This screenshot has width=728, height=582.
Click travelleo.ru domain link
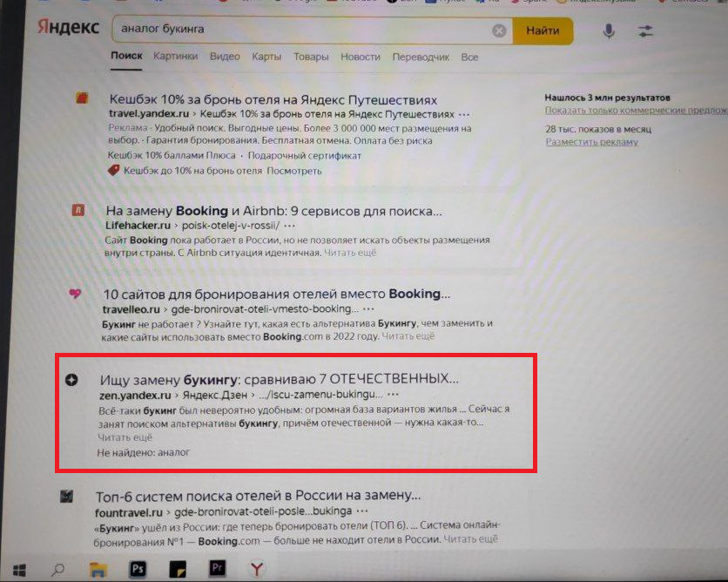[x=131, y=309]
